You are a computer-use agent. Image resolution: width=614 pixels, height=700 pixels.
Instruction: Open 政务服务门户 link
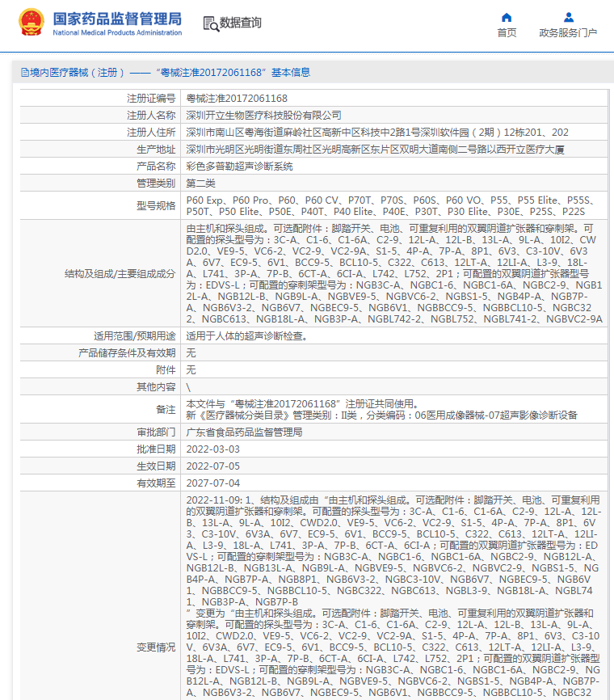[x=568, y=32]
